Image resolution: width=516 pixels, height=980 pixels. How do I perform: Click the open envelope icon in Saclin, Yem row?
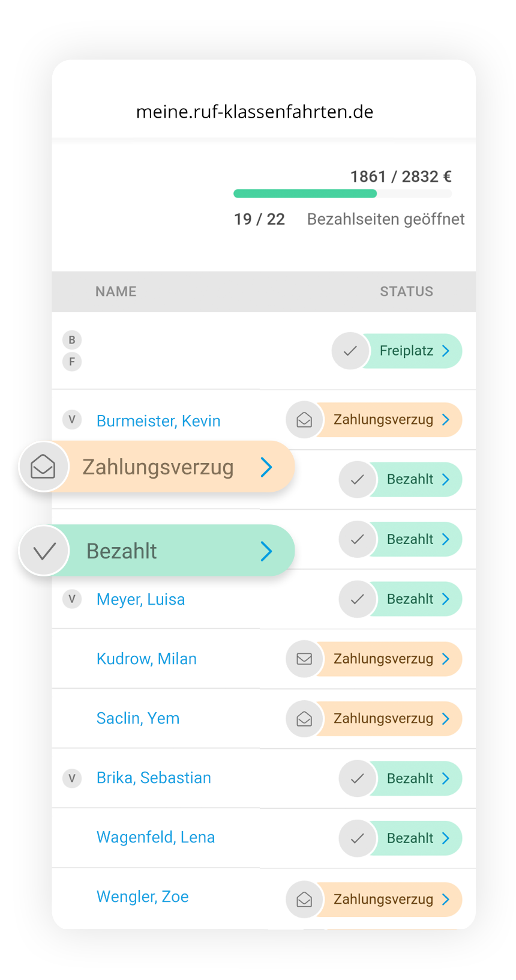[304, 719]
